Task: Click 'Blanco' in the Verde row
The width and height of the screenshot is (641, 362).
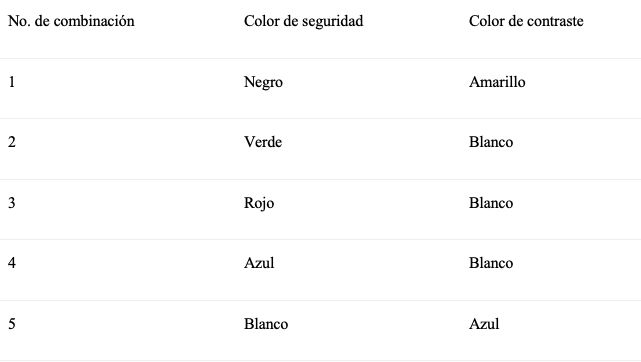Action: tap(491, 142)
